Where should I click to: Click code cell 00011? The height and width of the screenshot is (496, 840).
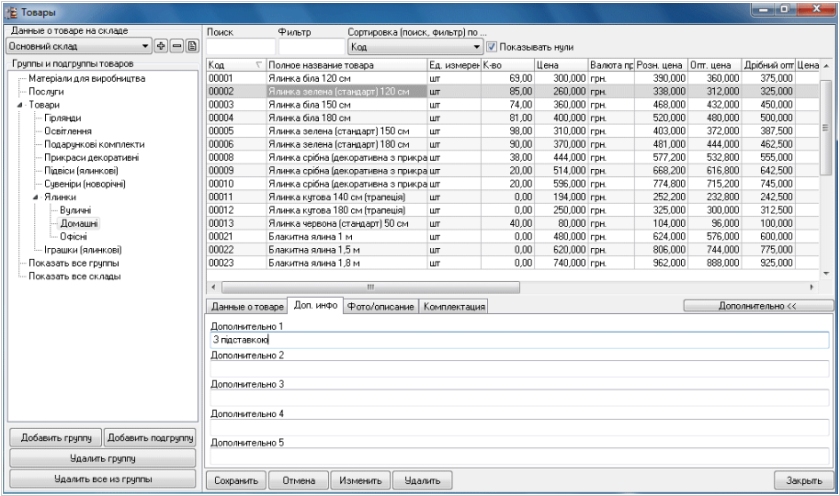click(236, 197)
